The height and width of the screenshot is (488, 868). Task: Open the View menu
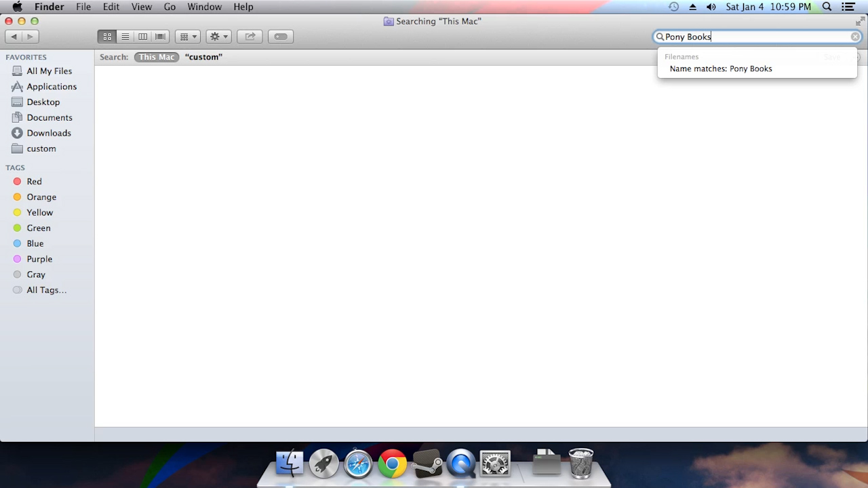pyautogui.click(x=142, y=7)
